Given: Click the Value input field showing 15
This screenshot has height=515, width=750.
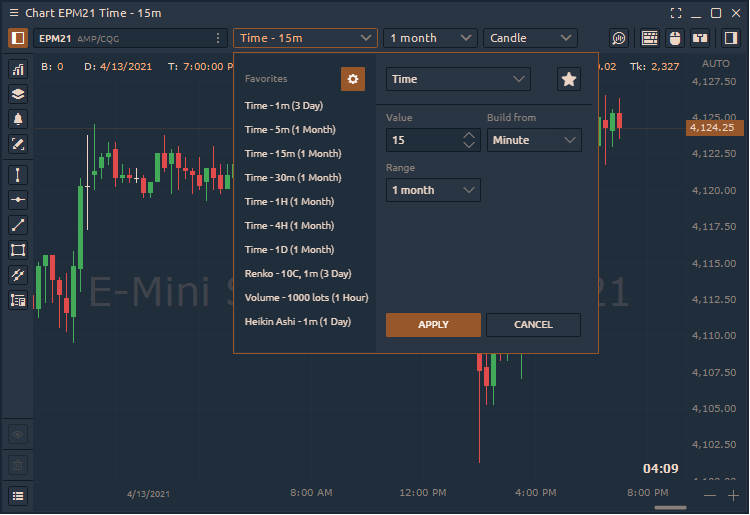Looking at the screenshot, I should pyautogui.click(x=423, y=140).
